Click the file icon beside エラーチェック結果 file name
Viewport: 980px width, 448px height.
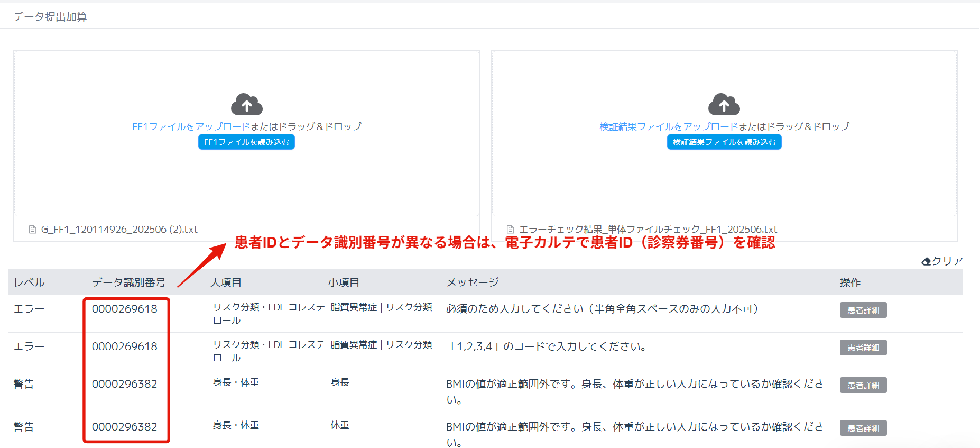point(510,230)
